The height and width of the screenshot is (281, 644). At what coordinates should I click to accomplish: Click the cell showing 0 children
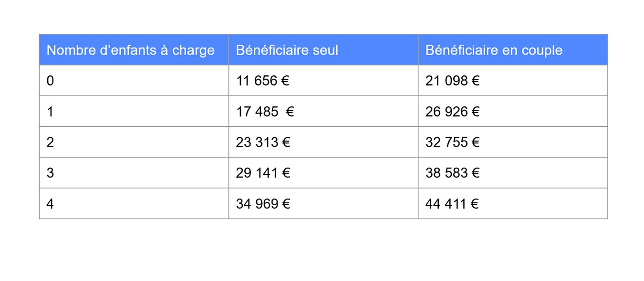coord(50,81)
